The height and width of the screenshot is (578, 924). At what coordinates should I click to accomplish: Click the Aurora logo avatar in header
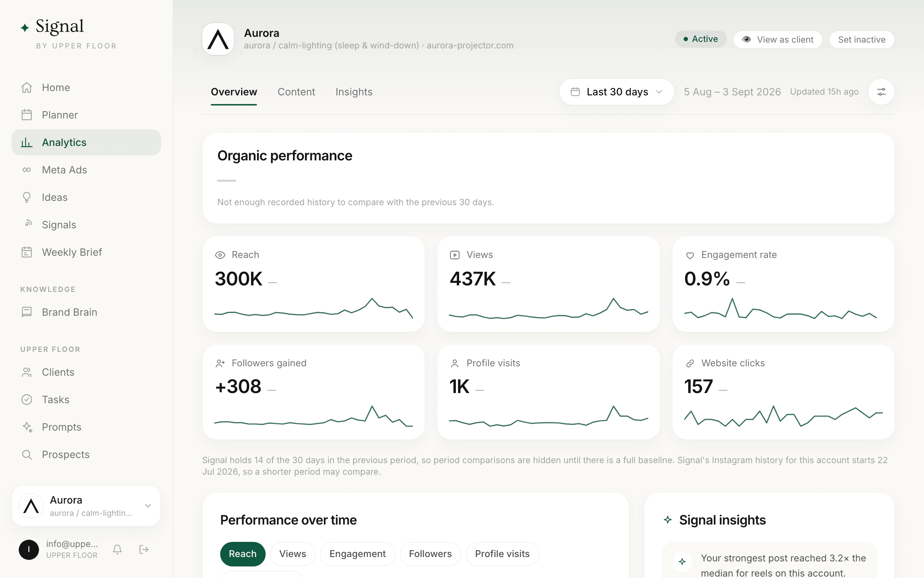tap(218, 39)
